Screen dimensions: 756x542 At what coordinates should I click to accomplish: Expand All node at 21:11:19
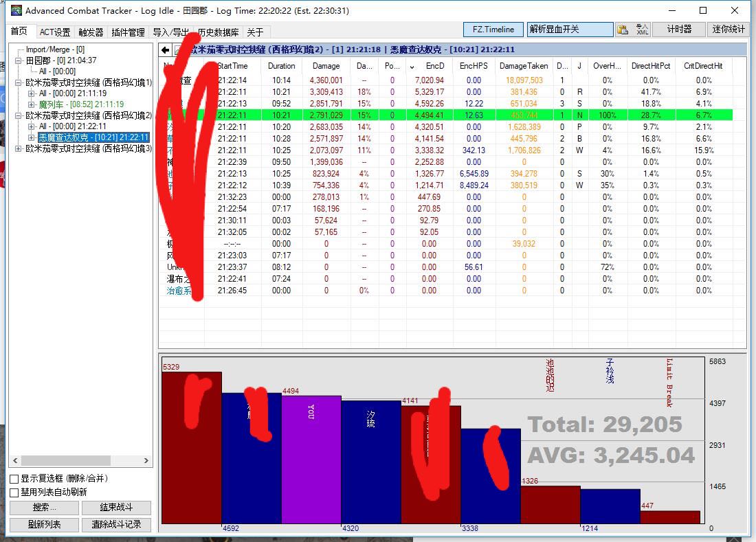32,93
